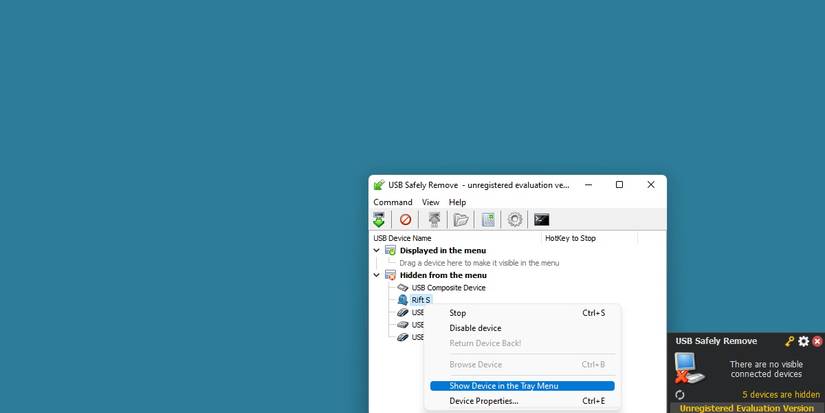Collapse the Hidden from the menu group
Image resolution: width=825 pixels, height=413 pixels.
click(377, 275)
